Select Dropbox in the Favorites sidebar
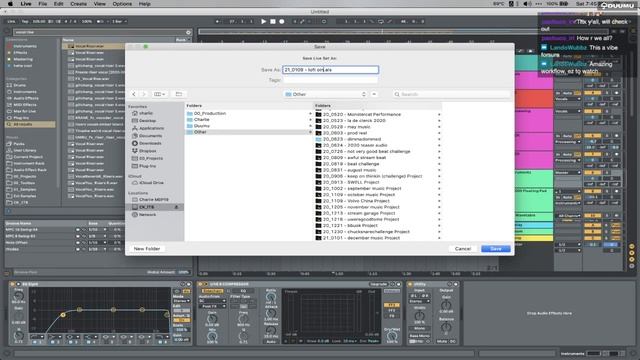This screenshot has width=640, height=360. (148, 151)
